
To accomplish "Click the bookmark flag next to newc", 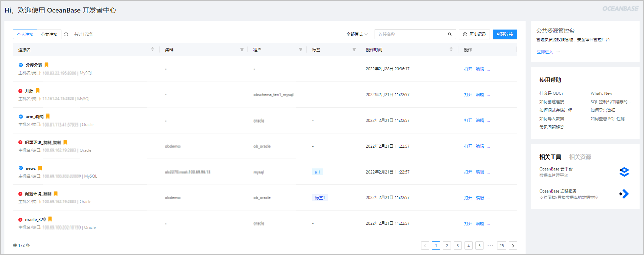I will (40, 168).
